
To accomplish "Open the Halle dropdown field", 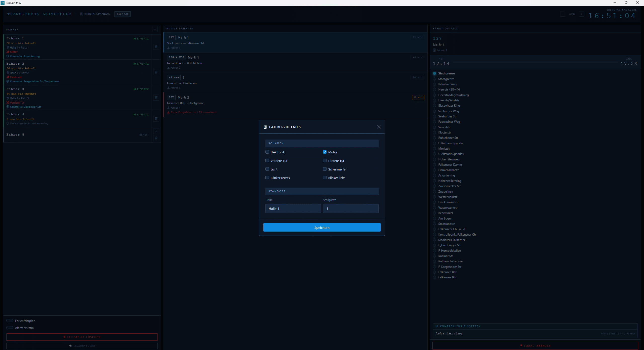I will pos(293,209).
